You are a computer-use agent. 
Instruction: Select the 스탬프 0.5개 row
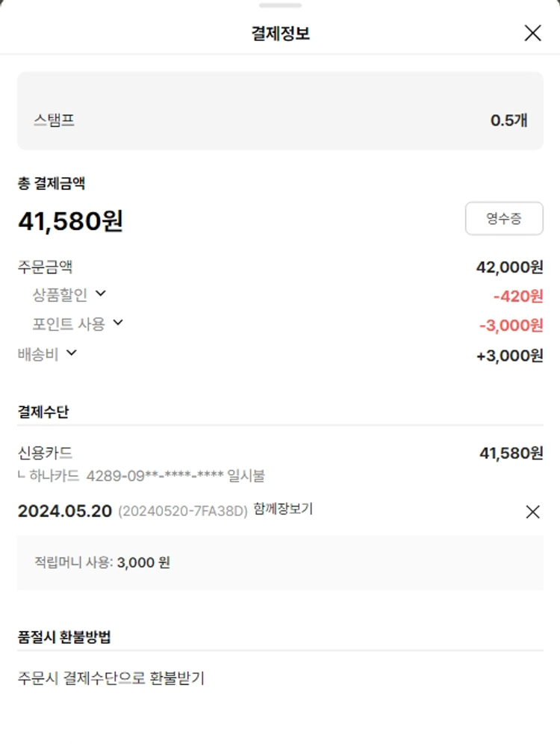pyautogui.click(x=280, y=120)
